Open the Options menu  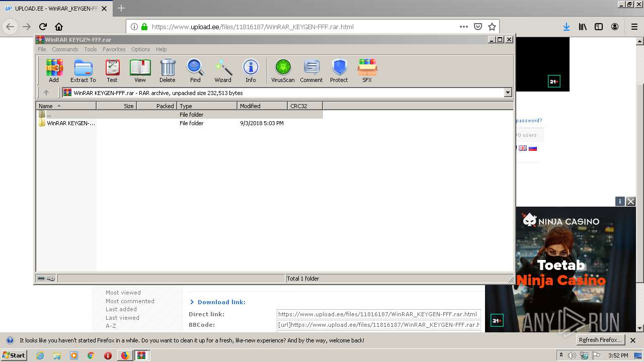141,49
